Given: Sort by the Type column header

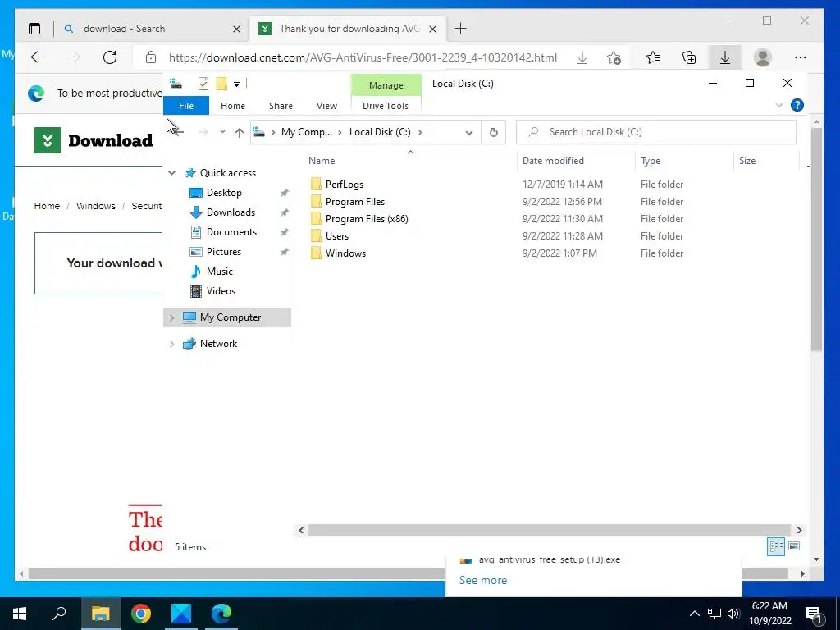Looking at the screenshot, I should pos(651,161).
